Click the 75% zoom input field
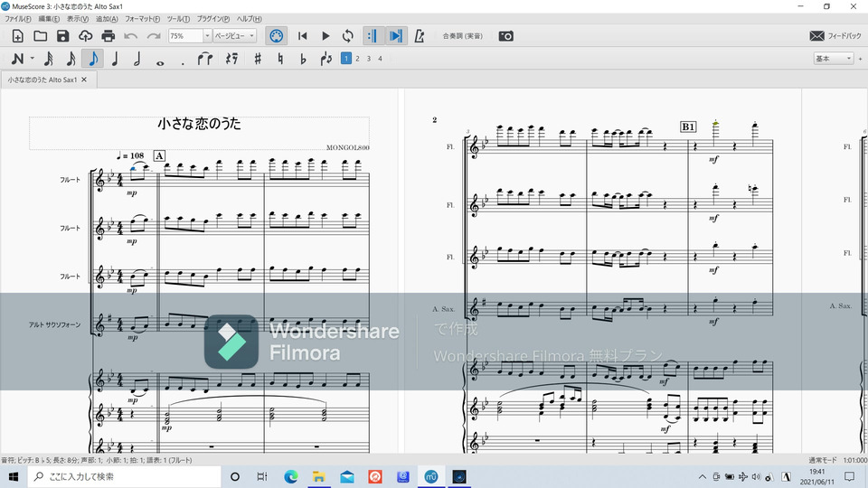Viewport: 868px width, 488px height. click(x=186, y=36)
